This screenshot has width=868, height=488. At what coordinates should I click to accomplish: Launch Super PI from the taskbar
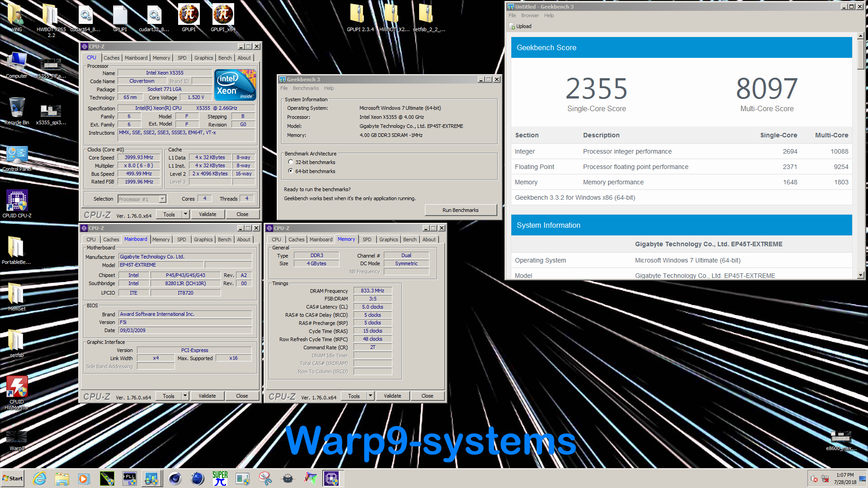pos(220,479)
